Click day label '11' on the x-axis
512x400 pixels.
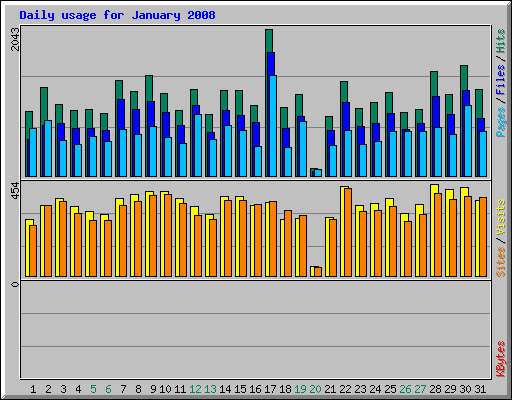pyautogui.click(x=180, y=389)
